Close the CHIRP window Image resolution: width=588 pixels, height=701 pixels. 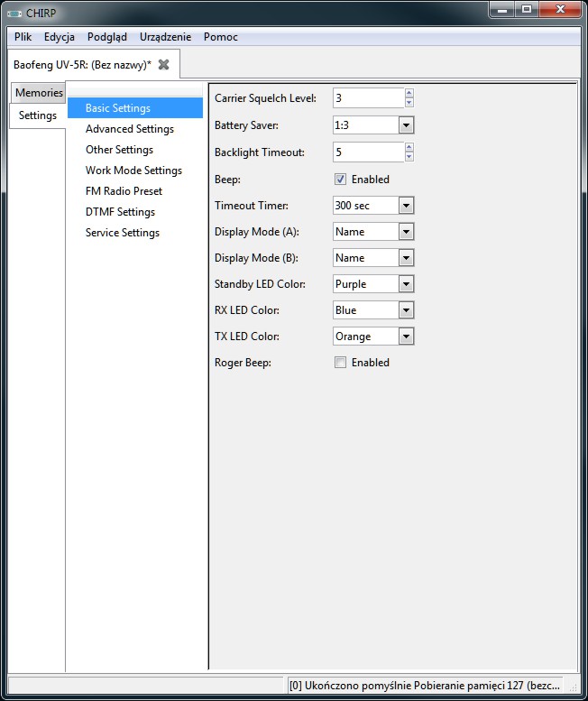point(560,9)
